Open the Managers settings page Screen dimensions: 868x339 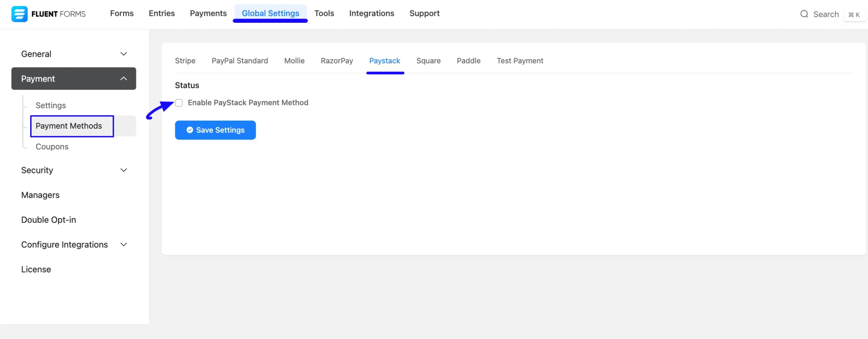coord(40,195)
